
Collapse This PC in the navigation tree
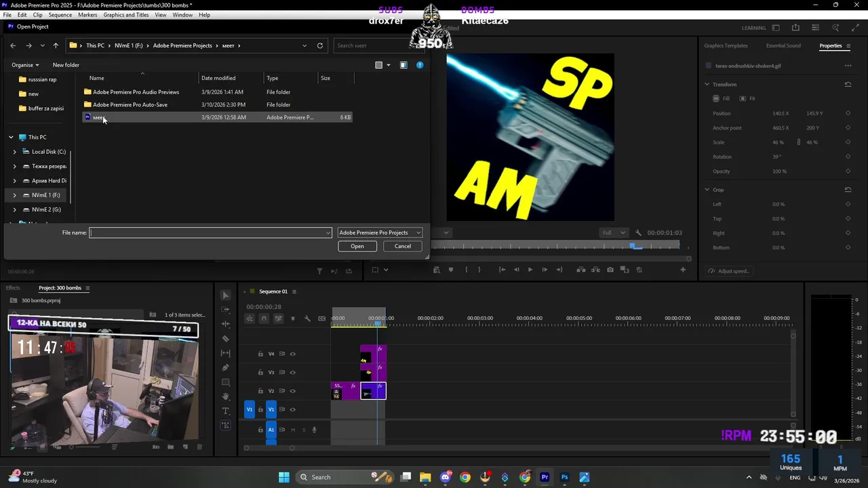(11, 137)
